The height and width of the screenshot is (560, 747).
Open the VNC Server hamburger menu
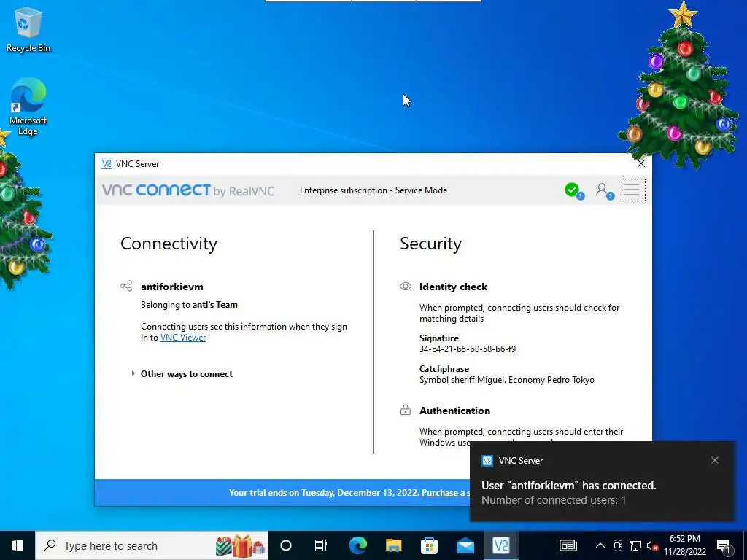point(632,190)
